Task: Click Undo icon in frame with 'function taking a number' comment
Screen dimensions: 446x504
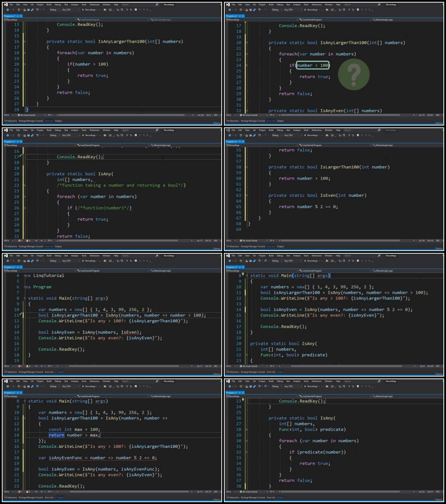Action: point(37,135)
